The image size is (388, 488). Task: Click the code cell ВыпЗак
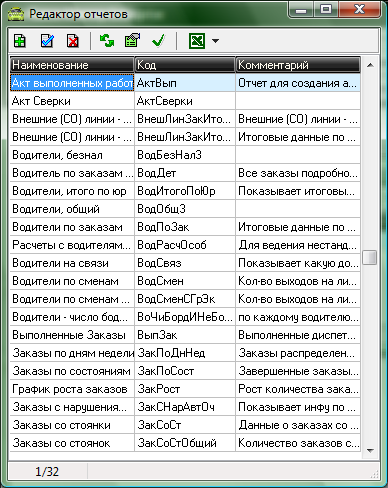point(185,335)
